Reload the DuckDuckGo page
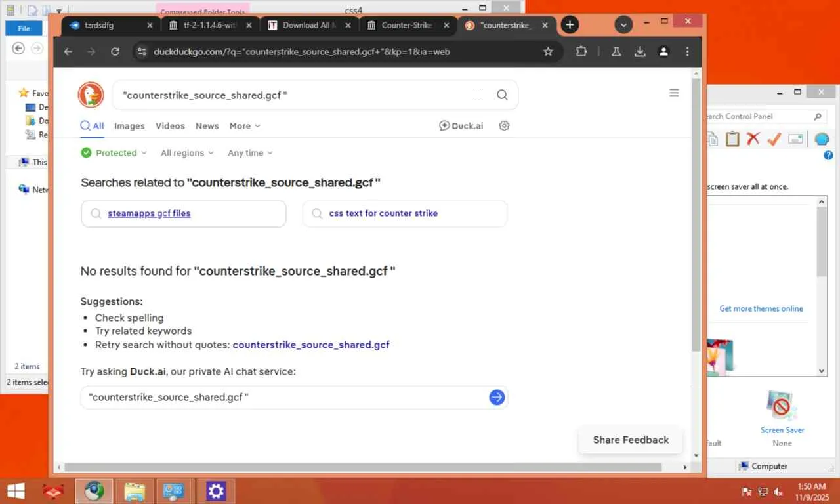Image resolution: width=840 pixels, height=504 pixels. [115, 51]
